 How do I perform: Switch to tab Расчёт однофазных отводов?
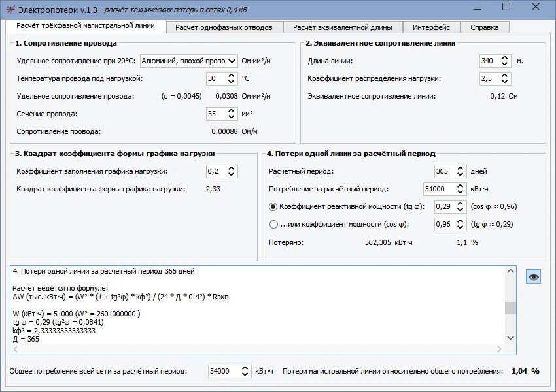point(224,27)
